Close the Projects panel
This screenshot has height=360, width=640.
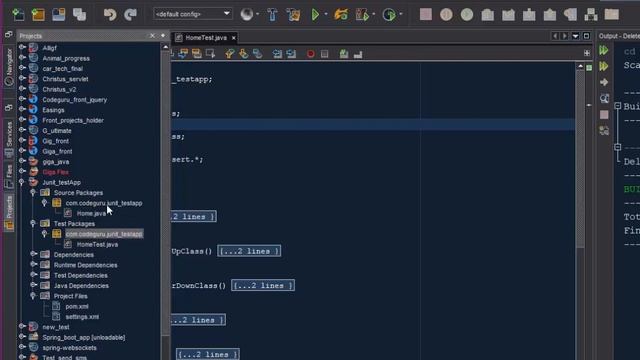click(152, 36)
